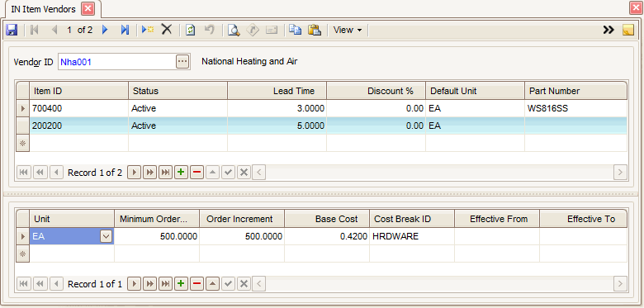The width and height of the screenshot is (644, 308).
Task: Sort by Part Number column header
Action: [x=575, y=91]
